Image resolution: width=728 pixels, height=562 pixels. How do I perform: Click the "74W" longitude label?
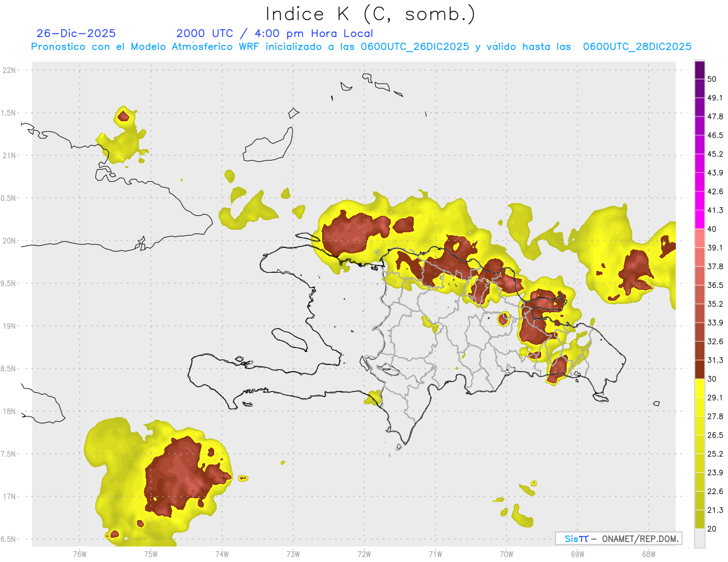point(221,554)
